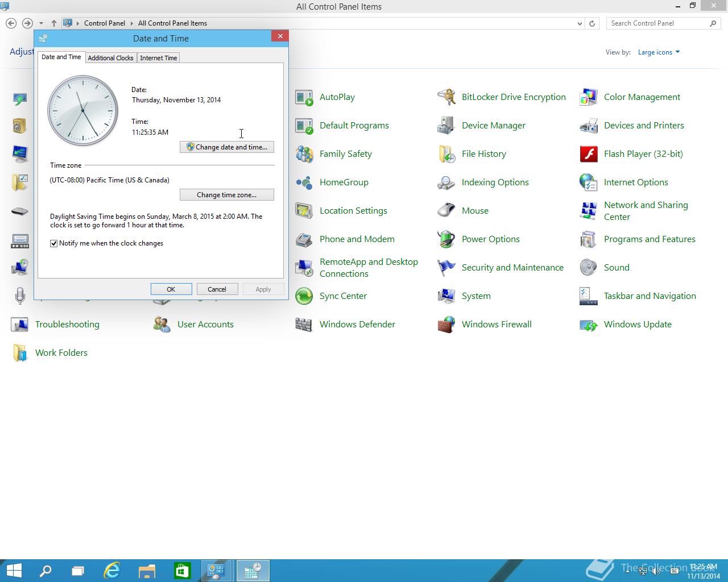Screen dimensions: 728x582
Task: Open taskbar Search magnifier
Action: tap(45, 571)
